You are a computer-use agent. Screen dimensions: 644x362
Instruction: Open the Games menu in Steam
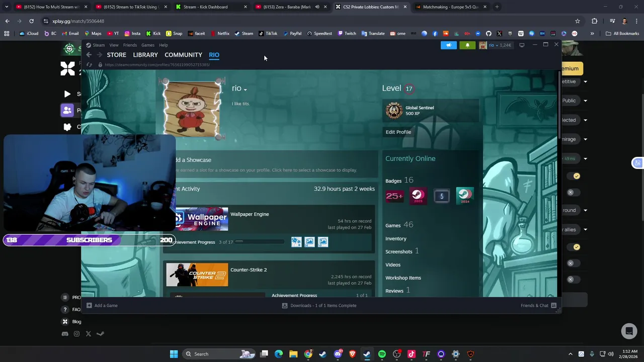pyautogui.click(x=148, y=45)
